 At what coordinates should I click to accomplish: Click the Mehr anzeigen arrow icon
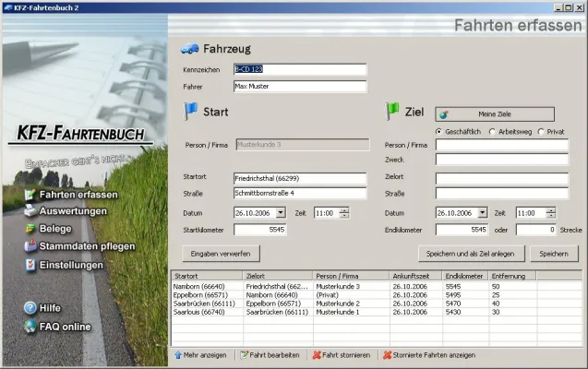click(x=178, y=355)
